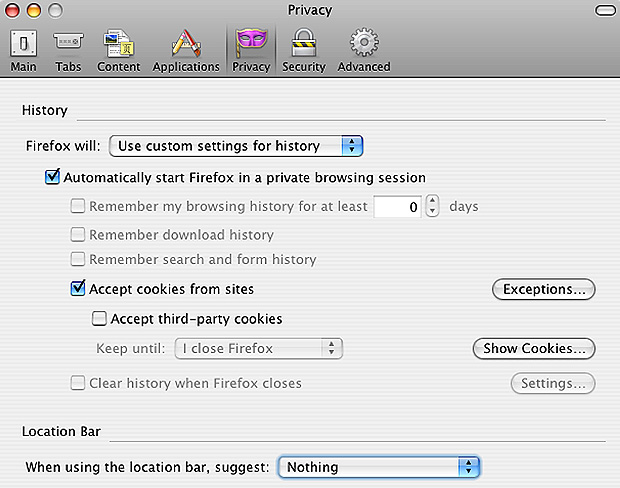Viewport: 620px width, 488px height.
Task: Decrease the history days stepper
Action: click(x=433, y=212)
